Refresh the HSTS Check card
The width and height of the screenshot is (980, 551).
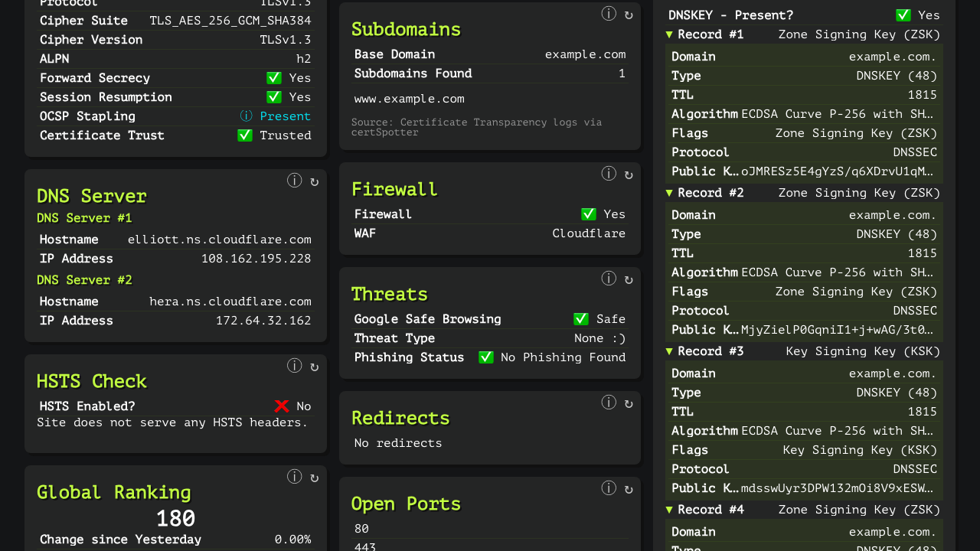[314, 367]
